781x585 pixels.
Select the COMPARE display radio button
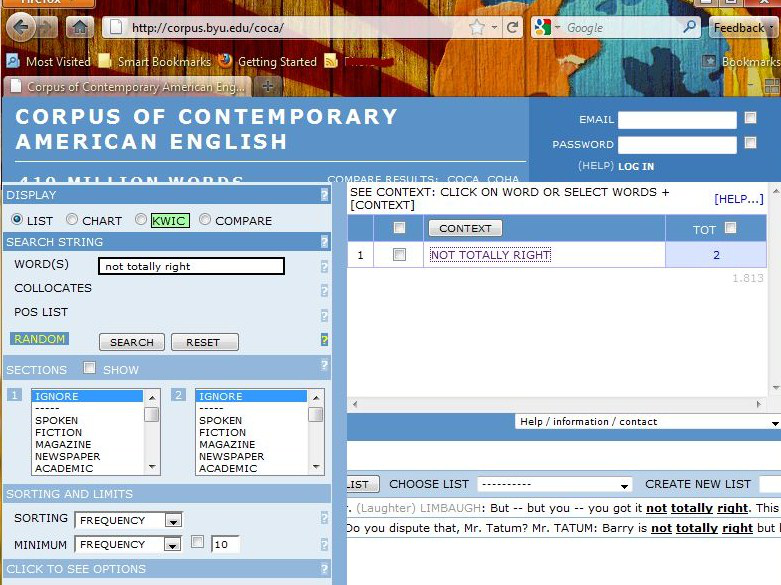205,220
